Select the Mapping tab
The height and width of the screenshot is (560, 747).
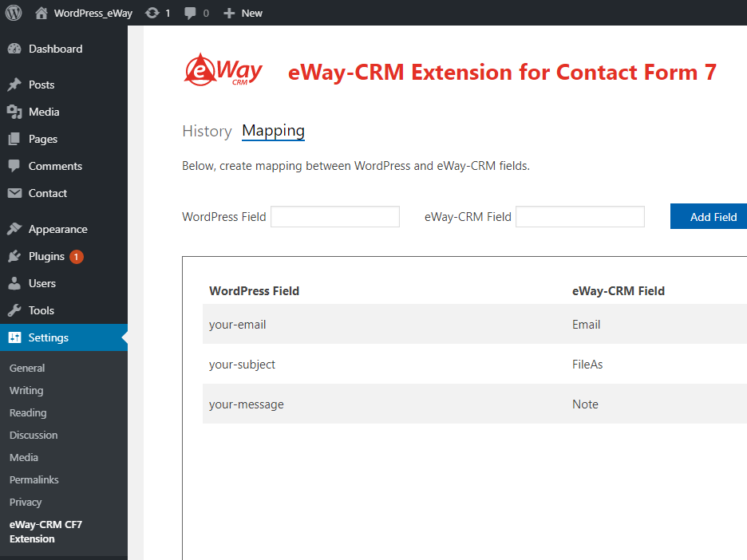coord(273,131)
